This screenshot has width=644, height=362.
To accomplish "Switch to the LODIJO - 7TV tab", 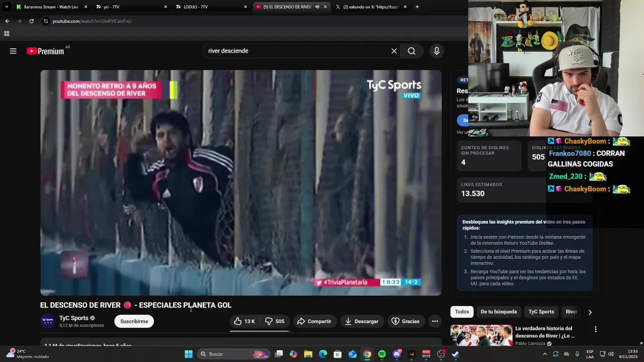I will pyautogui.click(x=211, y=7).
